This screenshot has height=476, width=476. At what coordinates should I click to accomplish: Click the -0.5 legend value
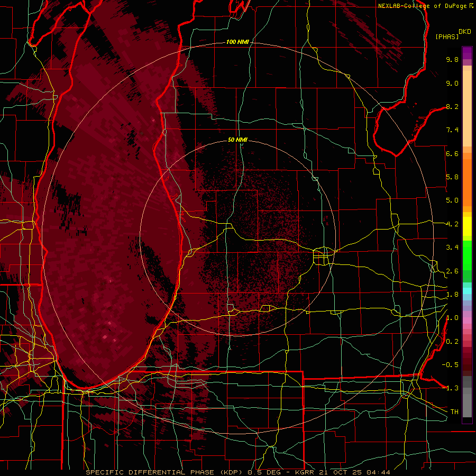tap(450, 365)
